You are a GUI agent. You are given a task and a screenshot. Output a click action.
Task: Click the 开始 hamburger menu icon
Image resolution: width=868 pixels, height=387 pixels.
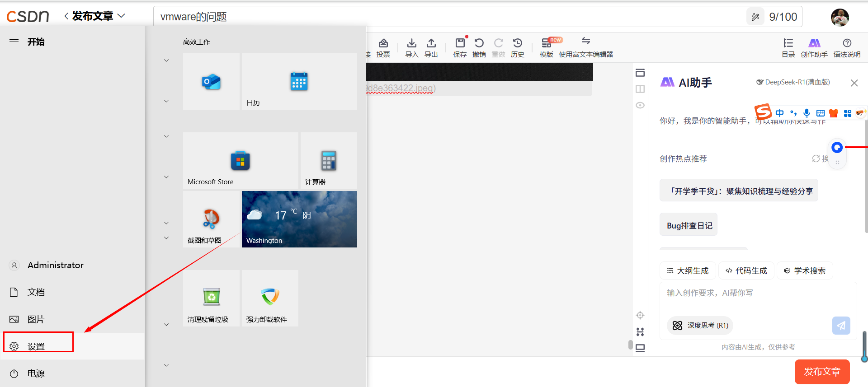[x=14, y=42]
